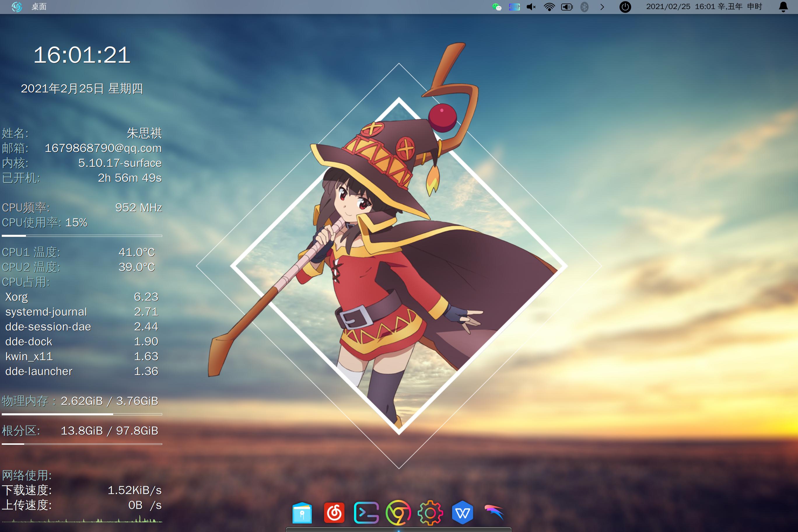The width and height of the screenshot is (798, 532).
Task: Open the onscreen keyboard tray icon
Action: tap(514, 7)
